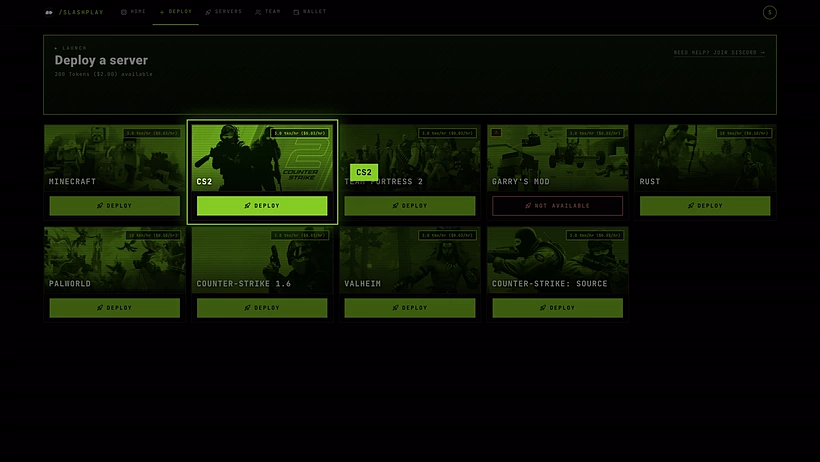Screen dimensions: 820x462
Task: Deploy a CS2 server
Action: [x=262, y=206]
